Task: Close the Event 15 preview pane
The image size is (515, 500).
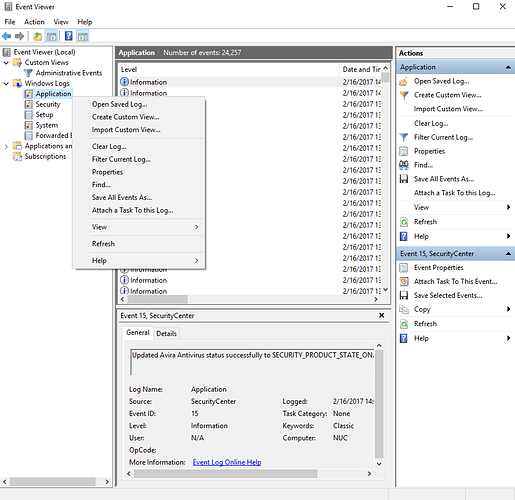Action: coord(382,315)
